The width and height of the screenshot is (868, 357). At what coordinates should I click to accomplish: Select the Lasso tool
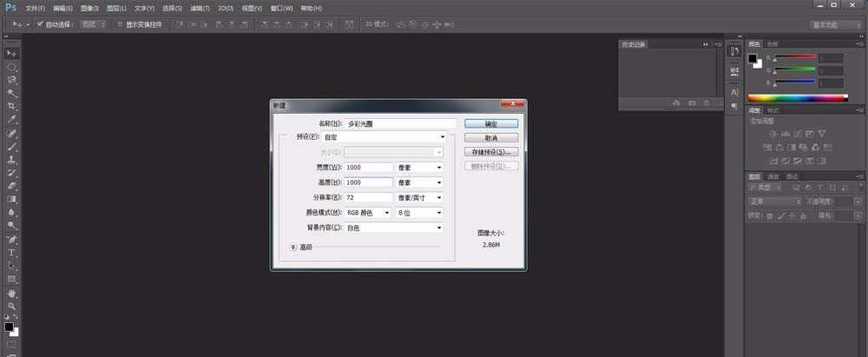(x=12, y=80)
